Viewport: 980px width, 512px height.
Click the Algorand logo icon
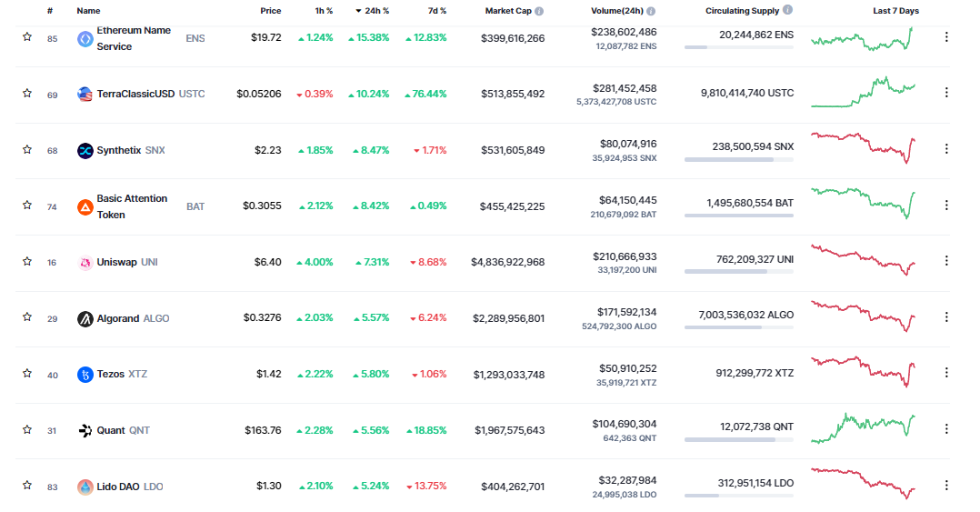(85, 318)
